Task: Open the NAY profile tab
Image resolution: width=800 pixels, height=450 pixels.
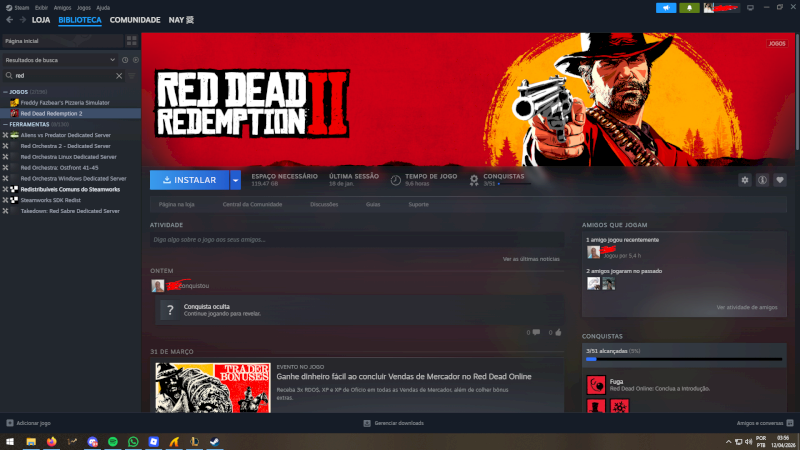Action: tap(181, 20)
